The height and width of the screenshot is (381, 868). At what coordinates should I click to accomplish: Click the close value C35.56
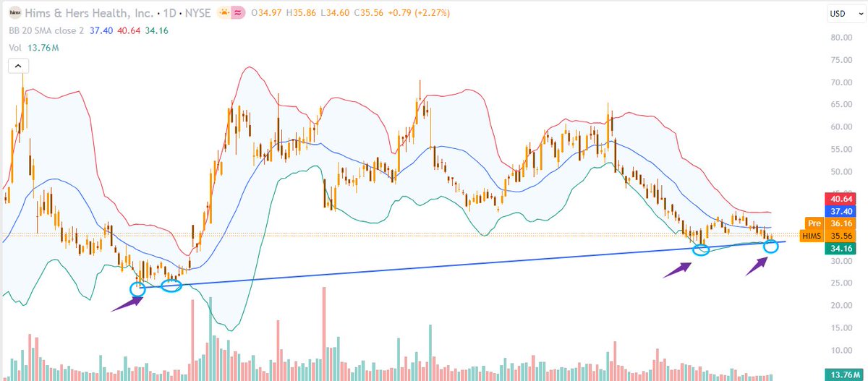point(370,13)
